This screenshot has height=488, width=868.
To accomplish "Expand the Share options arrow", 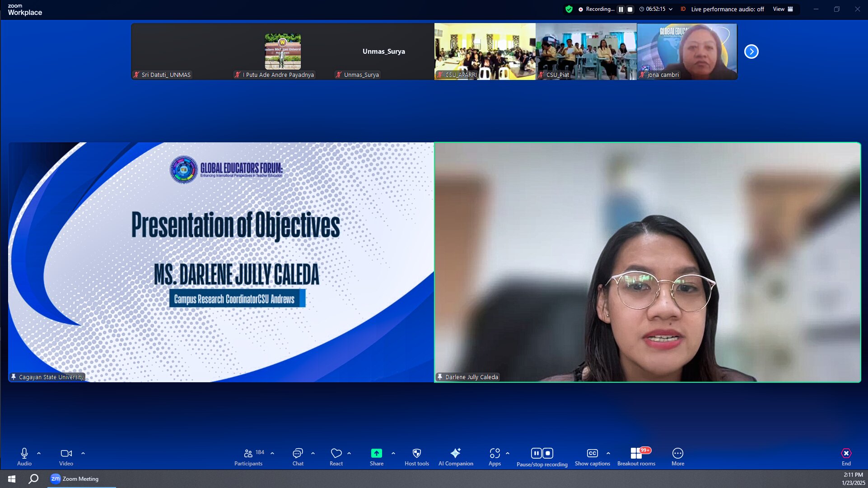I will pyautogui.click(x=393, y=453).
